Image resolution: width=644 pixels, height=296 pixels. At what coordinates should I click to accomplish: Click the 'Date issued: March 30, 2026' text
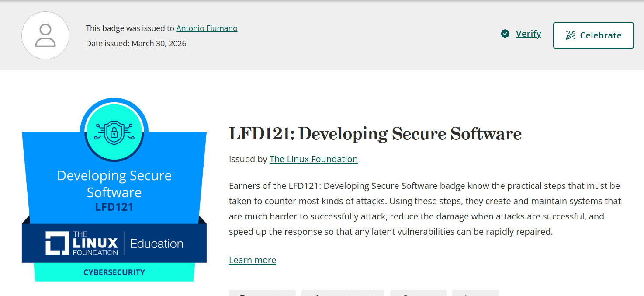pos(136,44)
